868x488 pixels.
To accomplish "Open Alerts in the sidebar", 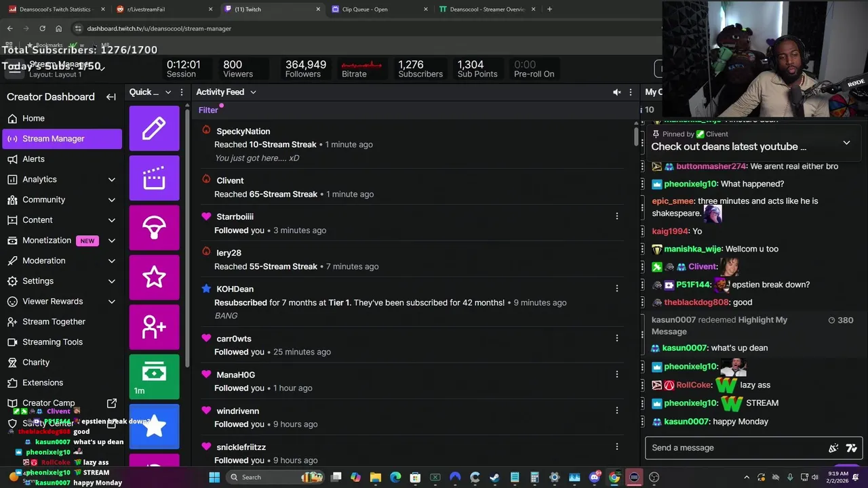I will point(62,159).
